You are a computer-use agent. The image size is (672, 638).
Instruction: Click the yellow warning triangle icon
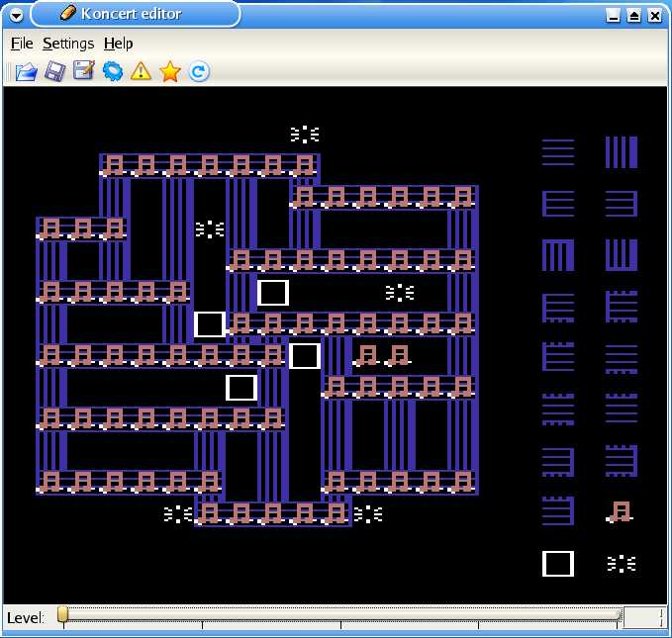(x=142, y=71)
